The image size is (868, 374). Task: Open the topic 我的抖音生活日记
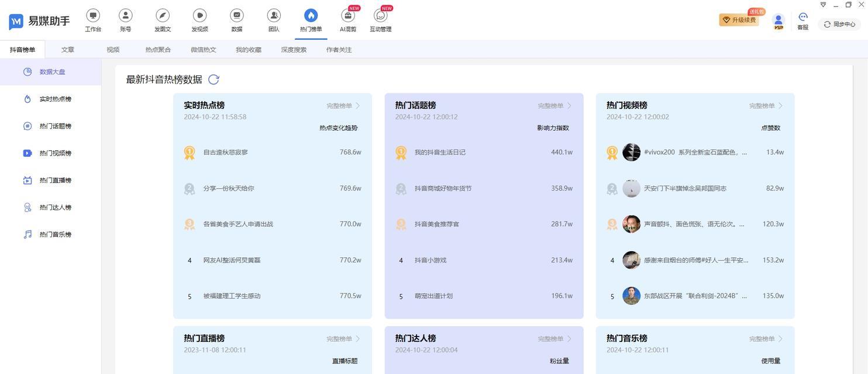[440, 152]
